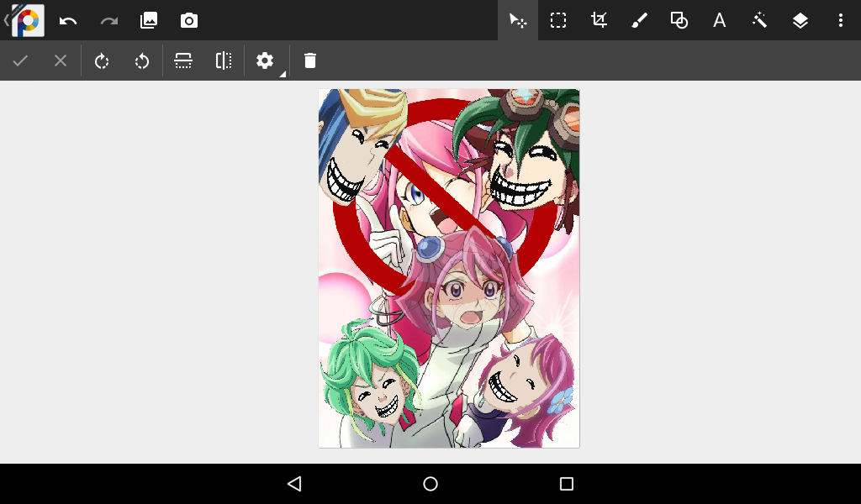Flip the layer vertically

pyautogui.click(x=182, y=60)
